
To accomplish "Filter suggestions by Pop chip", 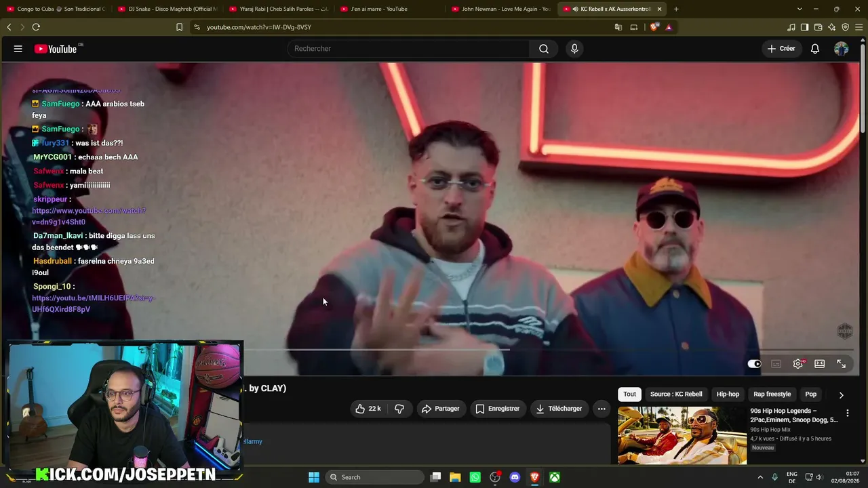I will pyautogui.click(x=811, y=394).
